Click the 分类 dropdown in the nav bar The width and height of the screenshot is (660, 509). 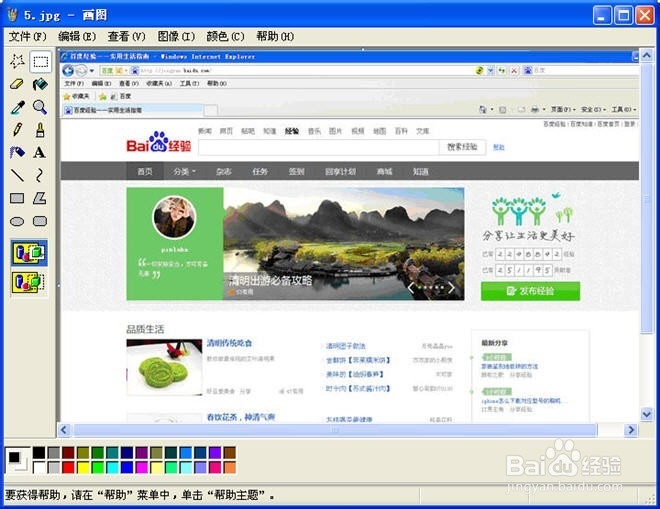pyautogui.click(x=185, y=171)
